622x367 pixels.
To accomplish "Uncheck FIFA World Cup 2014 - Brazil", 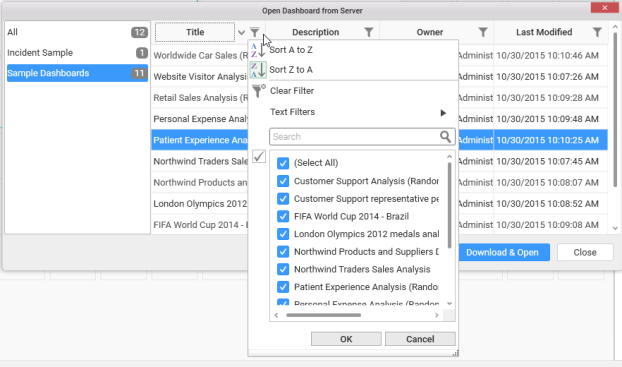I will 283,216.
